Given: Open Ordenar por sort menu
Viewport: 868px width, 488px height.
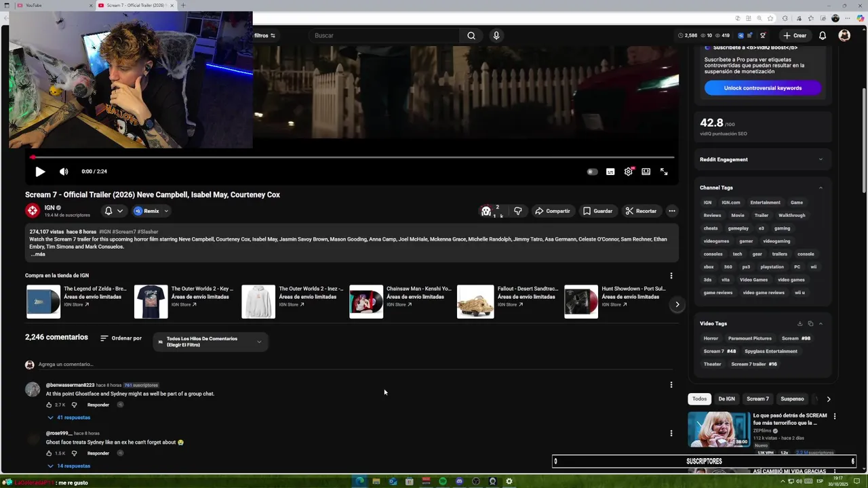Looking at the screenshot, I should pos(121,338).
